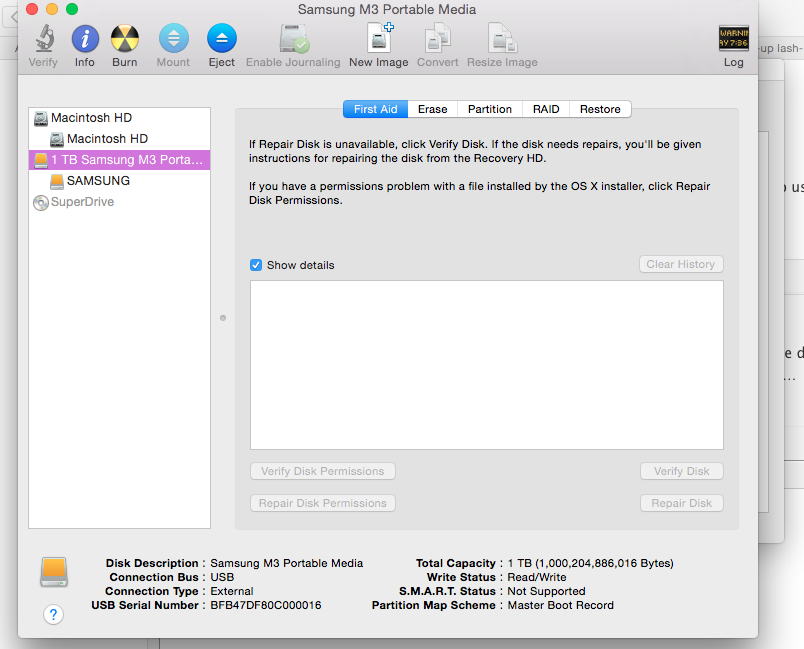Viewport: 804px width, 649px height.
Task: Eject the selected disk with the Eject icon
Action: click(x=222, y=38)
